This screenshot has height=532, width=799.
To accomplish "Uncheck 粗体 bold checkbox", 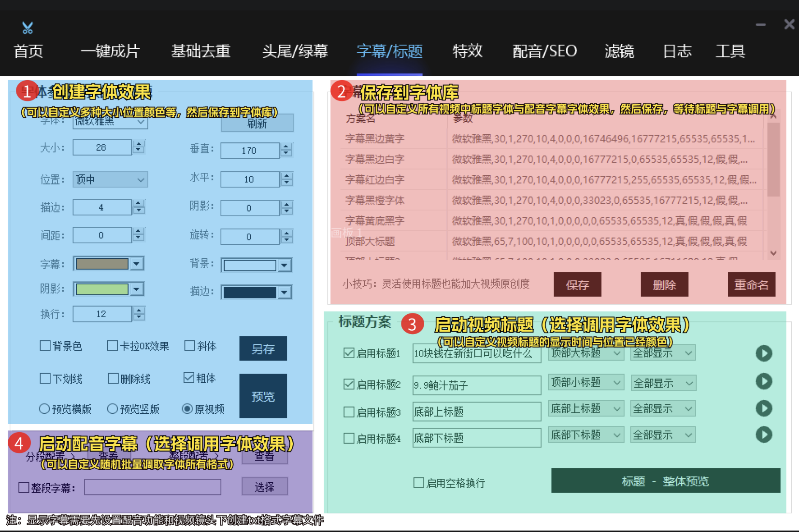I will pos(189,378).
